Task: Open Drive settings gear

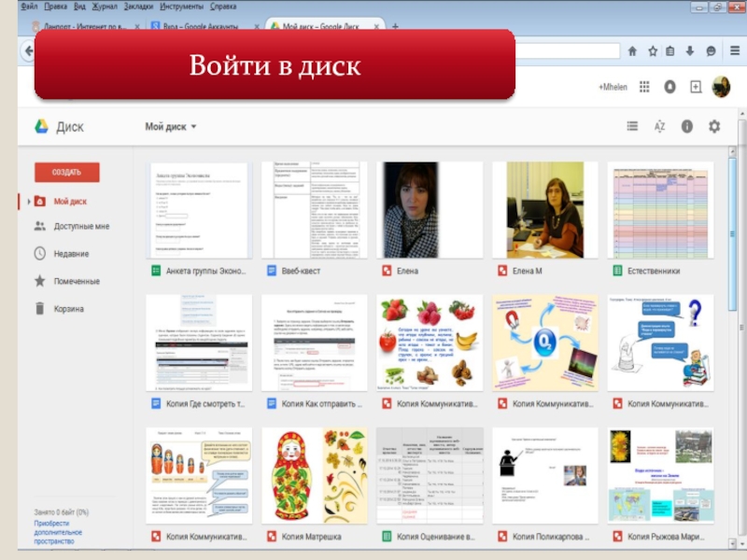Action: (714, 126)
